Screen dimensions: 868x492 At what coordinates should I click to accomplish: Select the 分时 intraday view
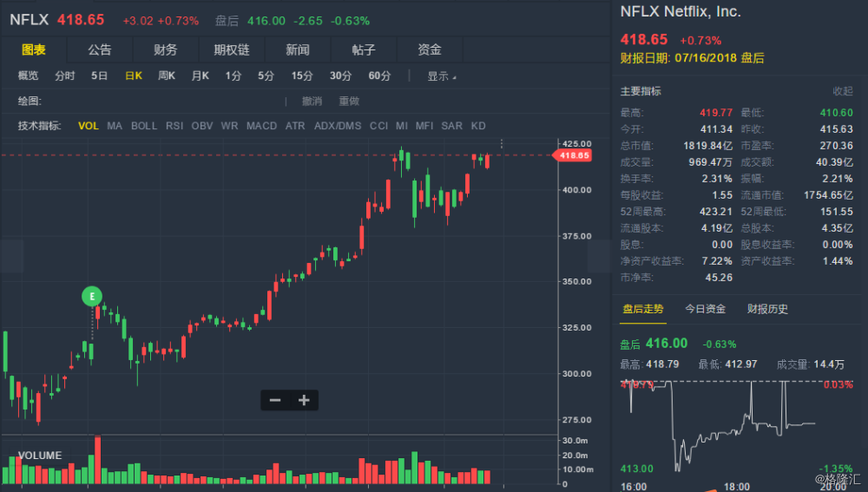65,75
